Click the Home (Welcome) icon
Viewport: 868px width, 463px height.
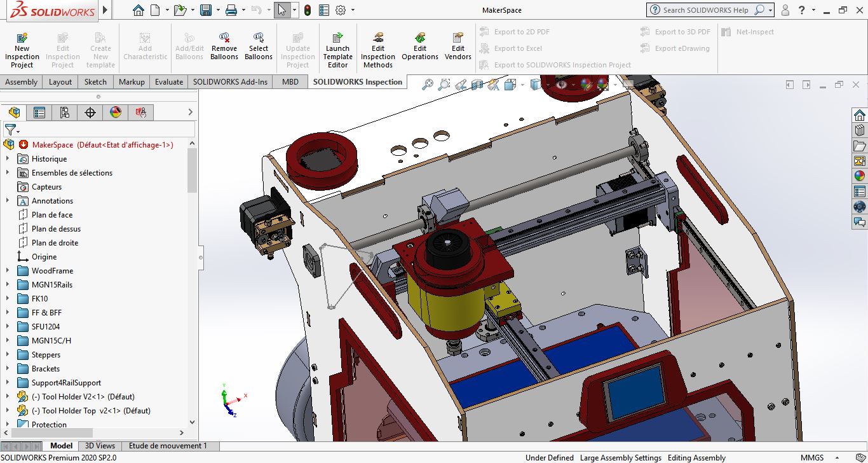(x=139, y=10)
